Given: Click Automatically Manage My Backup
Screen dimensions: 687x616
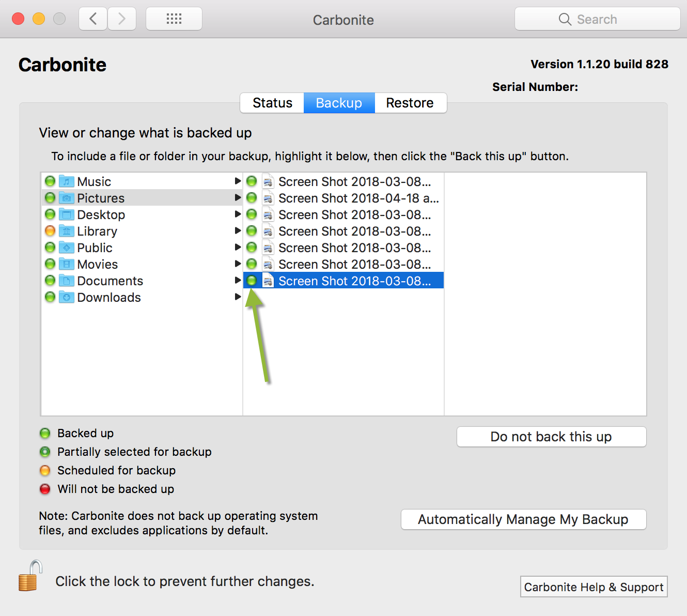Looking at the screenshot, I should tap(523, 519).
